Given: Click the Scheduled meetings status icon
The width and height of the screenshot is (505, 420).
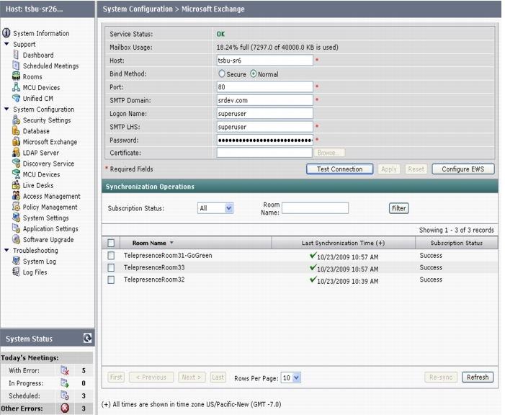Looking at the screenshot, I should coord(65,396).
